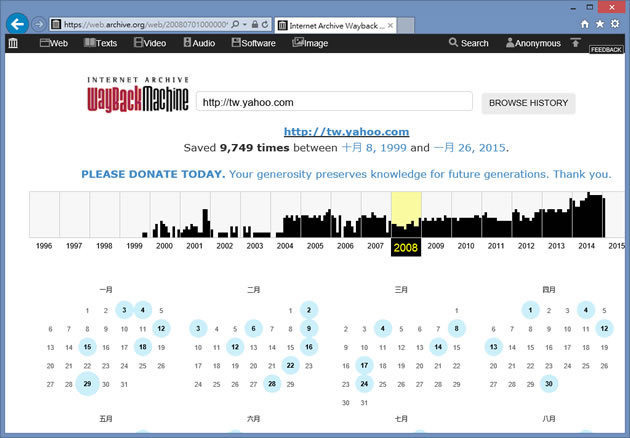The height and width of the screenshot is (438, 630).
Task: Open the Image section in the Archive nav bar
Action: click(310, 43)
